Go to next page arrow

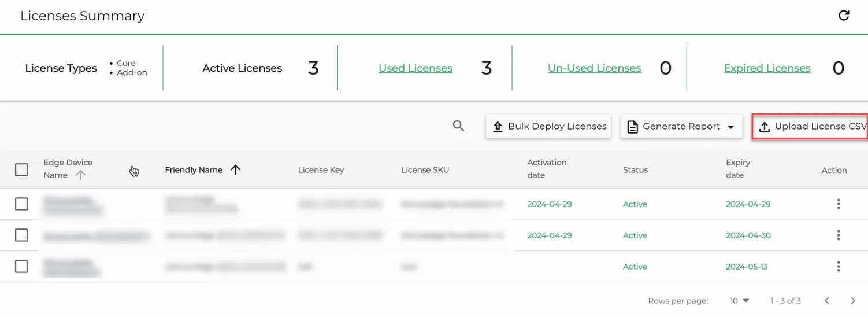[x=853, y=301]
